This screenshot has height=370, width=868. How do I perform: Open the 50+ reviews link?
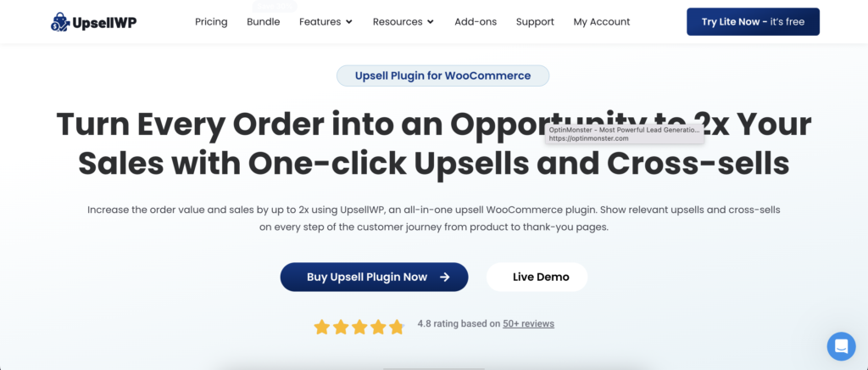528,323
